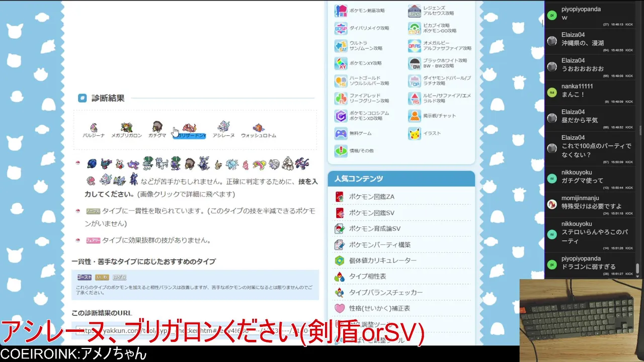Image resolution: width=644 pixels, height=362 pixels.
Task: Click the Mimikyu sprite in weak-against list
Action: point(218,164)
